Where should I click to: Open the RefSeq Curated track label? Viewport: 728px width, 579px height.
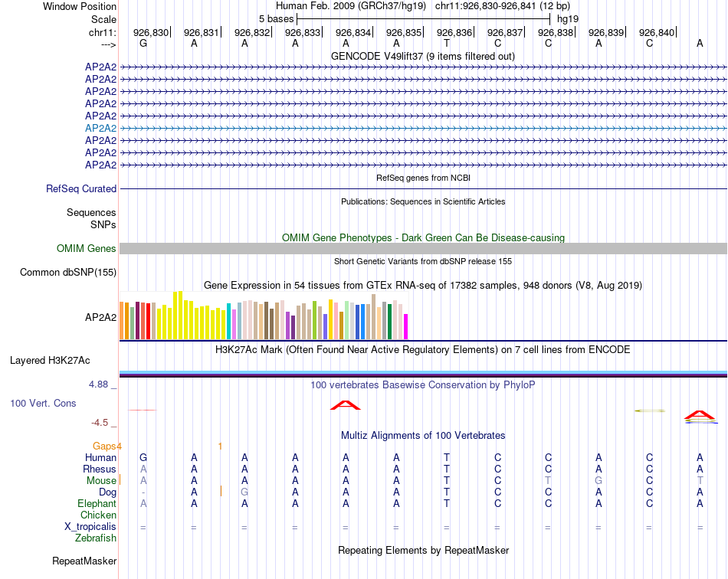(x=81, y=189)
